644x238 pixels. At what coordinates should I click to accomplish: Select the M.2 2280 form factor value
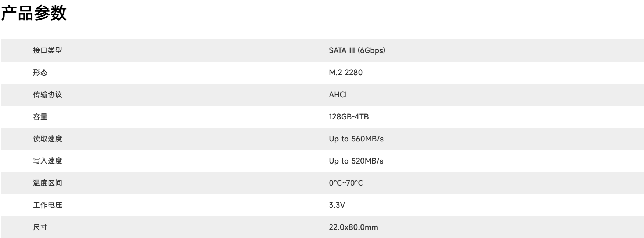click(x=345, y=73)
